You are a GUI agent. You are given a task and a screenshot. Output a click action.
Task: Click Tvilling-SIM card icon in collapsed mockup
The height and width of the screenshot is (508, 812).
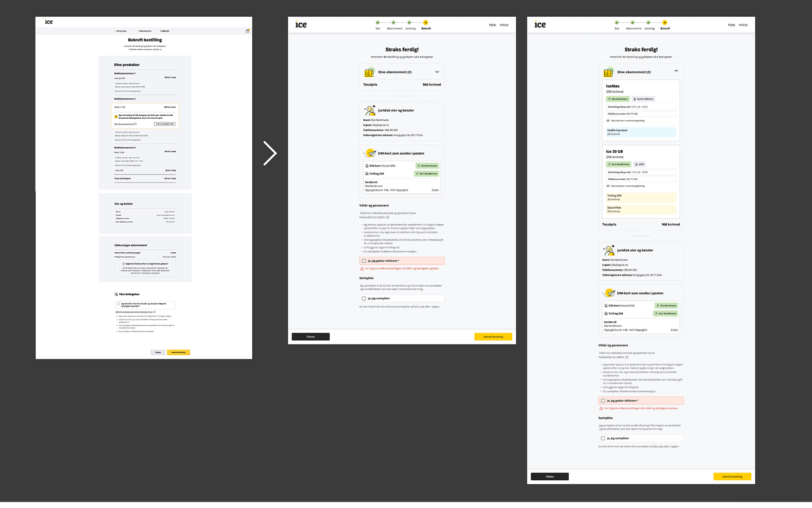point(367,174)
